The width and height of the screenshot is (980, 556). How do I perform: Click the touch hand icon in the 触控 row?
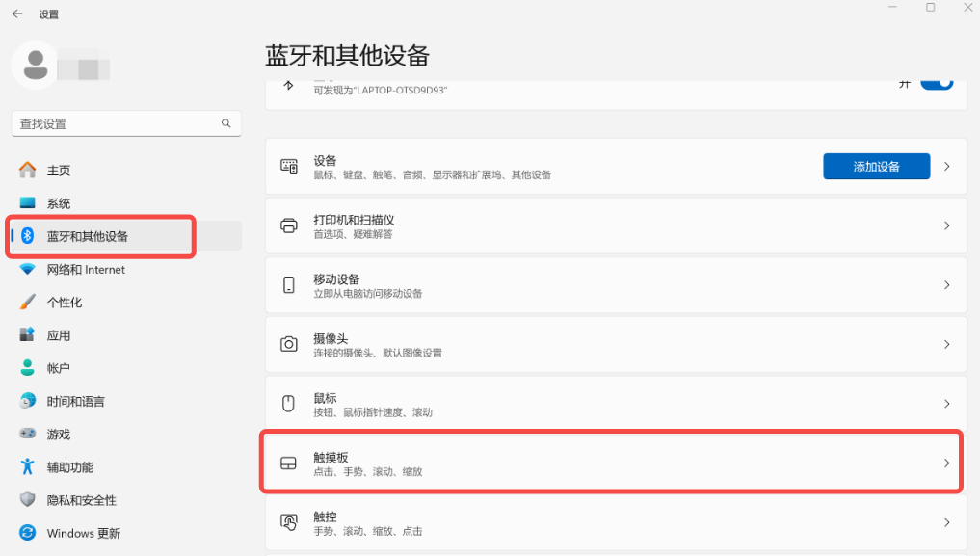289,523
